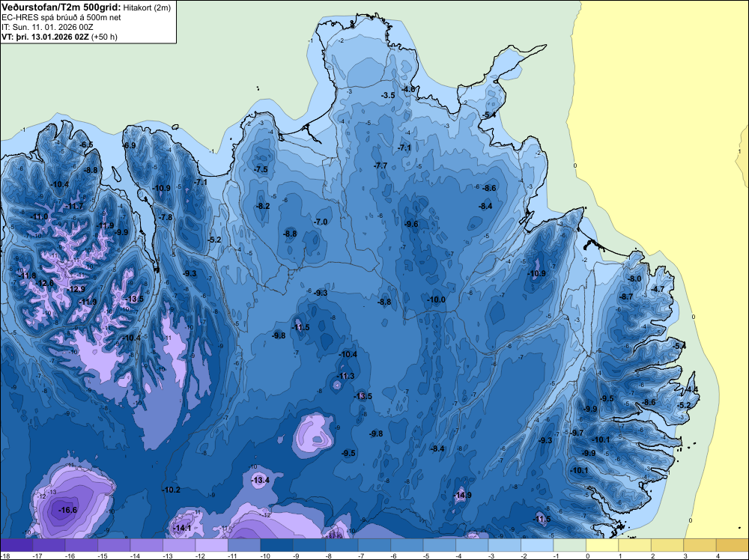The image size is (749, 560).
Task: Select the -7.7 temperature value
Action: click(380, 165)
